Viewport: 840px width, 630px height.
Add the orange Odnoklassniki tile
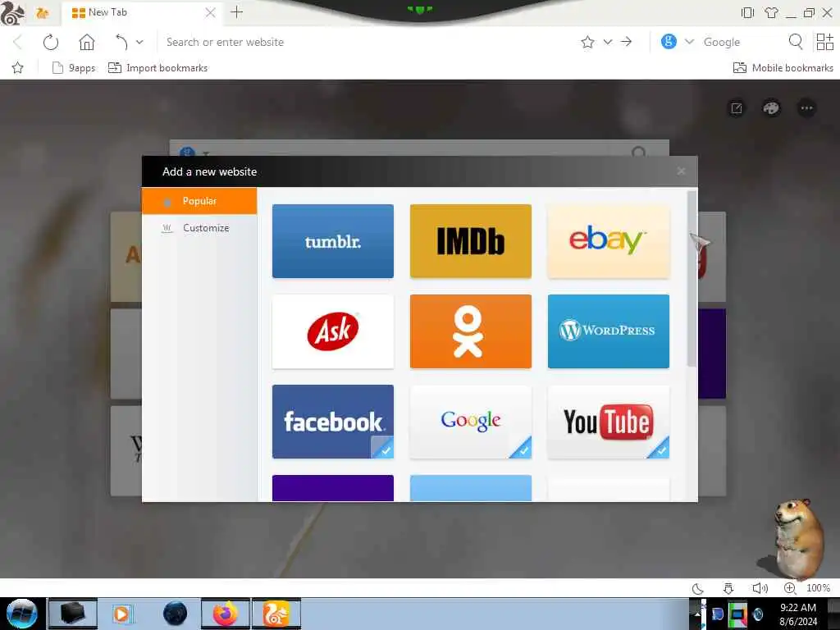pos(470,331)
